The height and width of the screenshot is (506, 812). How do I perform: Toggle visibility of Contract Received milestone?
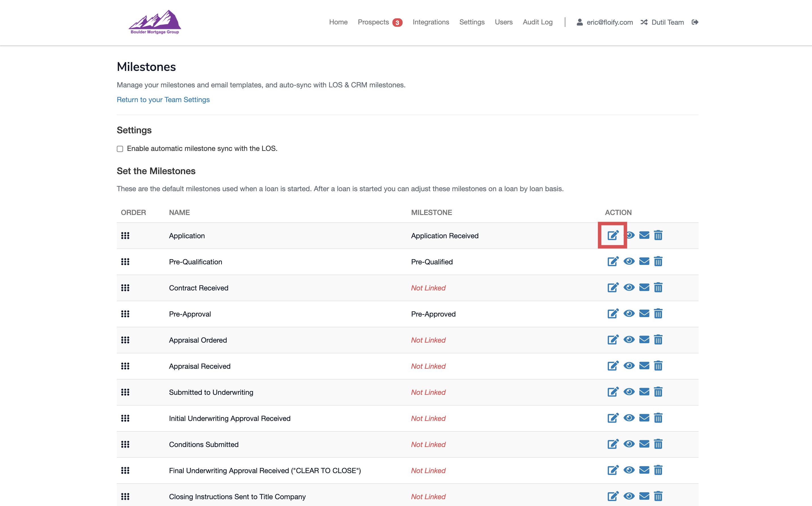(x=629, y=288)
